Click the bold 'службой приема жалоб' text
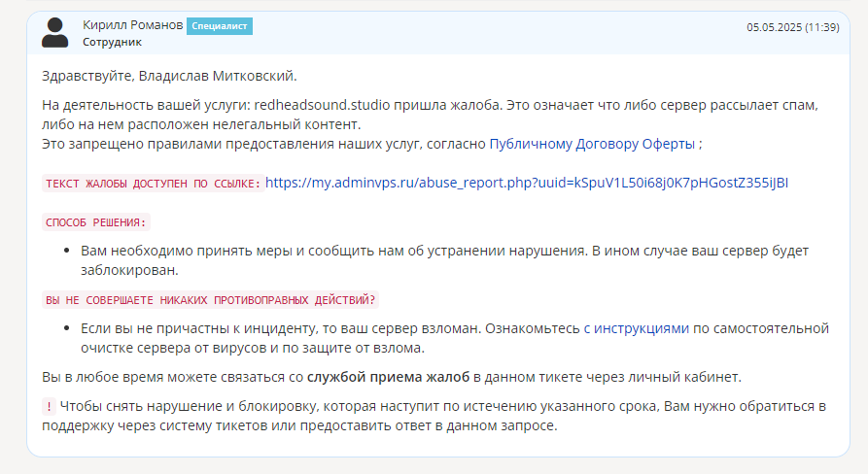 [x=388, y=377]
